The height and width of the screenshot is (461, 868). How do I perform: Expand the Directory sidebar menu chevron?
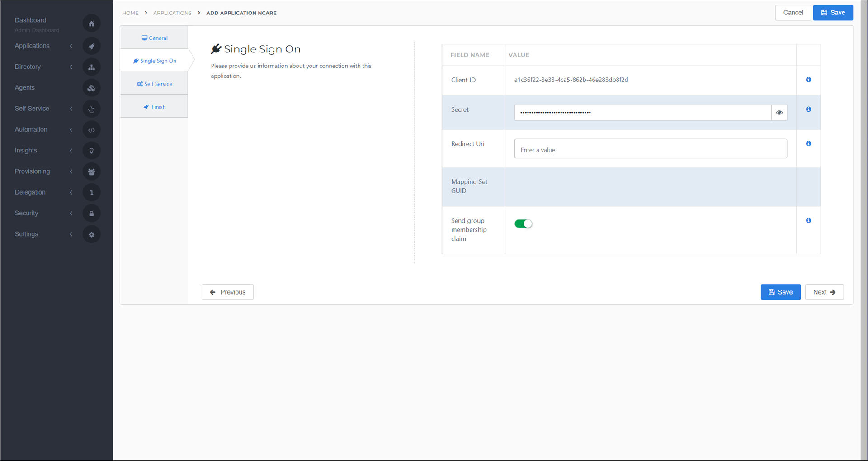coord(71,67)
